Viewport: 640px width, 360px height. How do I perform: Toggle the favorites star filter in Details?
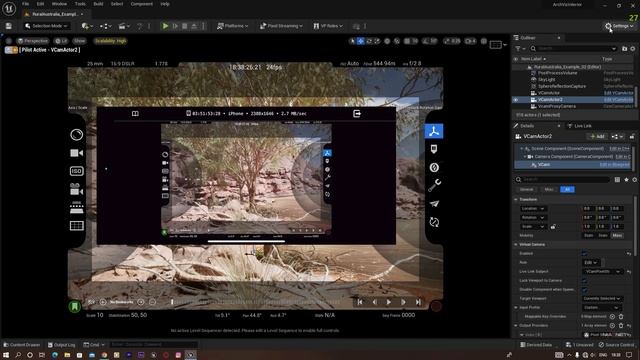626,180
